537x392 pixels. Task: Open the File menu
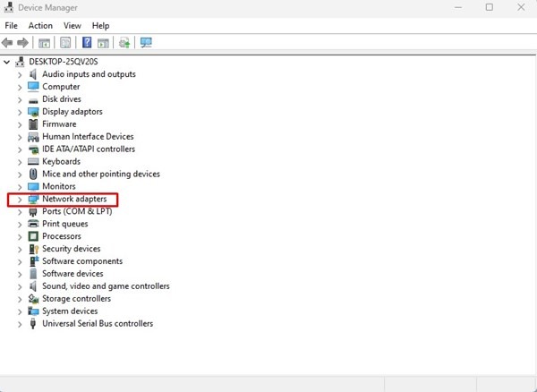[12, 26]
